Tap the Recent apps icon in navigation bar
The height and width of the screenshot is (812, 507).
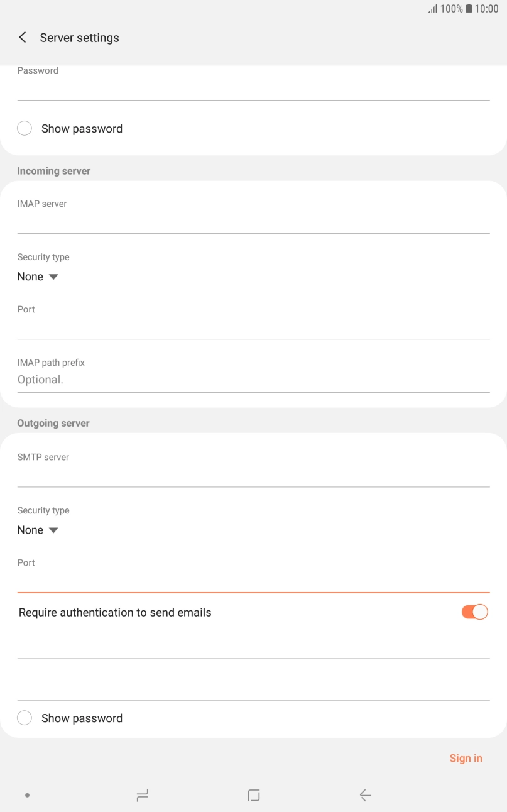[x=142, y=794]
